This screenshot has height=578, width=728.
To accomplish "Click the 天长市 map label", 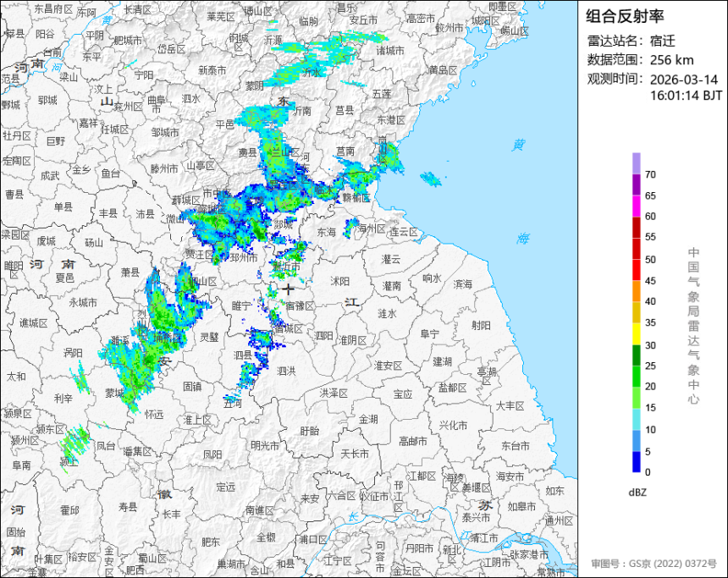I will 355,453.
